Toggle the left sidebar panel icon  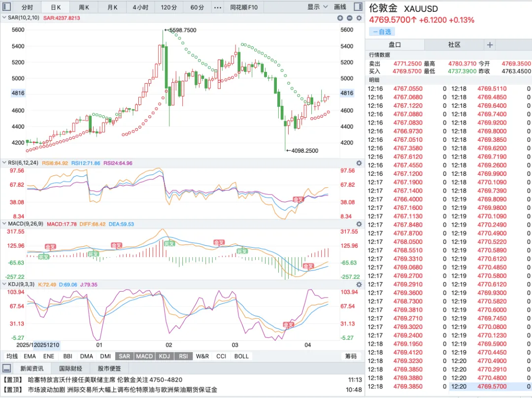6,7
